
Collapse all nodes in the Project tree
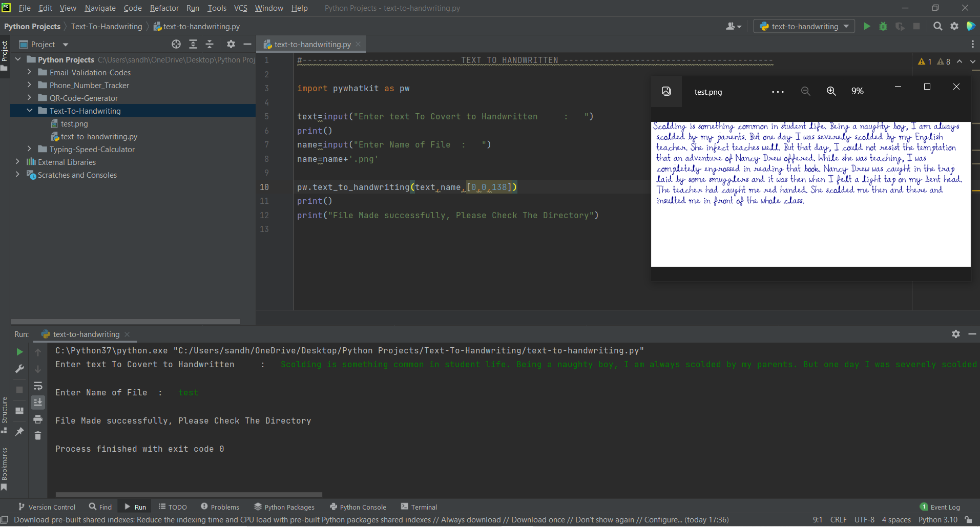(210, 44)
